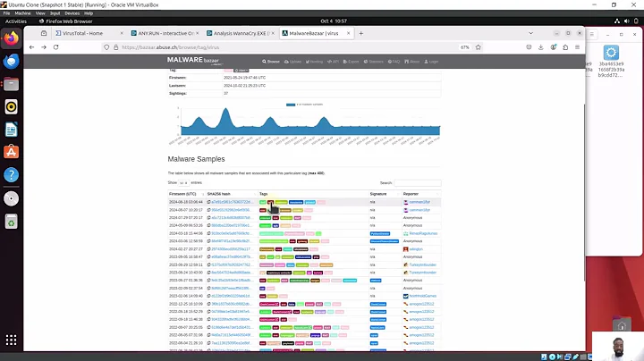This screenshot has height=361, width=644.
Task: Open Firefox account icon in toolbar
Action: (554, 47)
